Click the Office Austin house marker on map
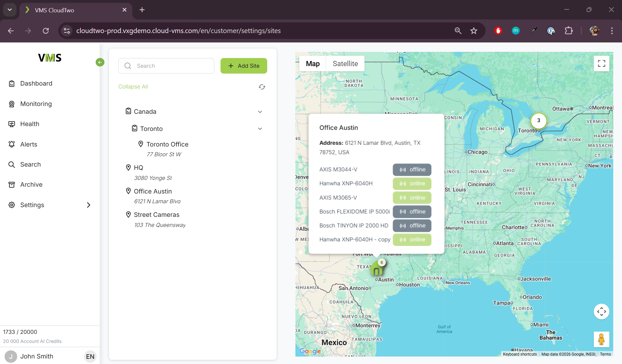622x364 pixels. pos(377,269)
